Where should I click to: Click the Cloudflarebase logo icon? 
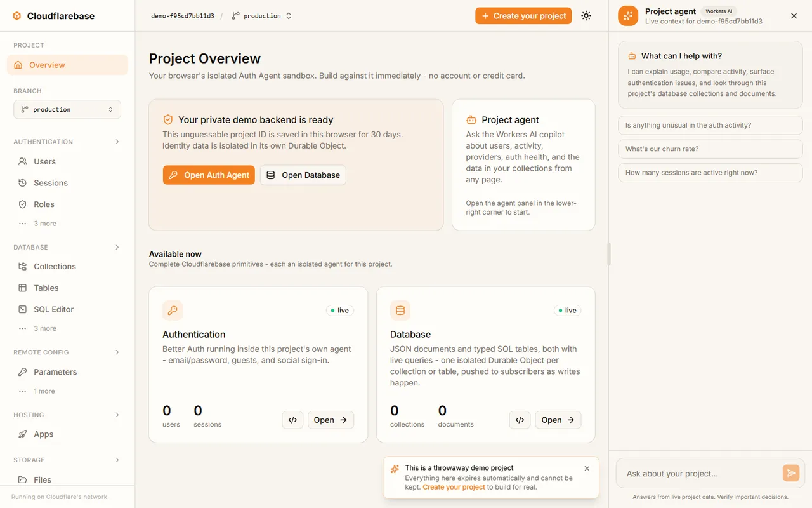(17, 16)
